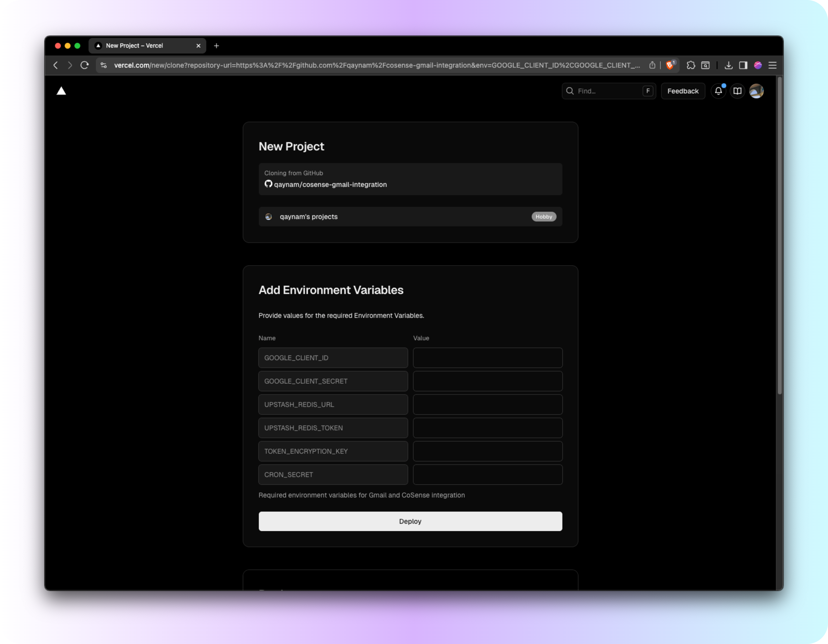
Task: Open a new browser tab
Action: [x=216, y=46]
